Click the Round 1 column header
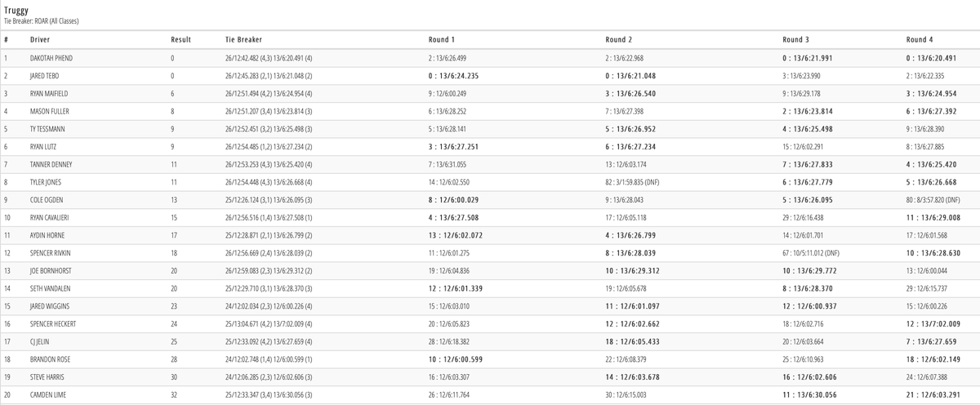This screenshot has height=405, width=980. click(442, 39)
